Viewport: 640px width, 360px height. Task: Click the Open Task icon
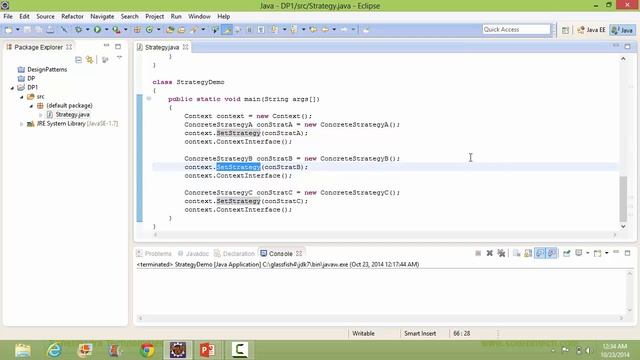(181, 30)
